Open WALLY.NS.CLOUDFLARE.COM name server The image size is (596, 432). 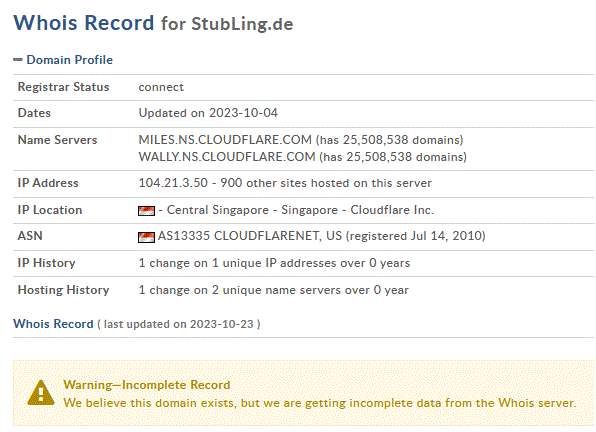click(227, 157)
